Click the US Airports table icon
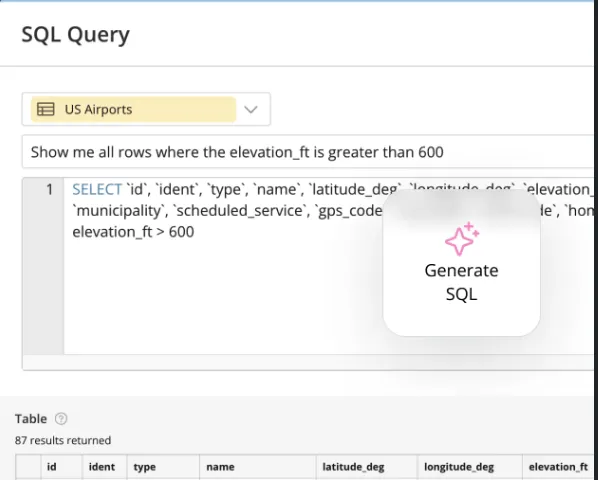Image resolution: width=598 pixels, height=480 pixels. coord(45,109)
